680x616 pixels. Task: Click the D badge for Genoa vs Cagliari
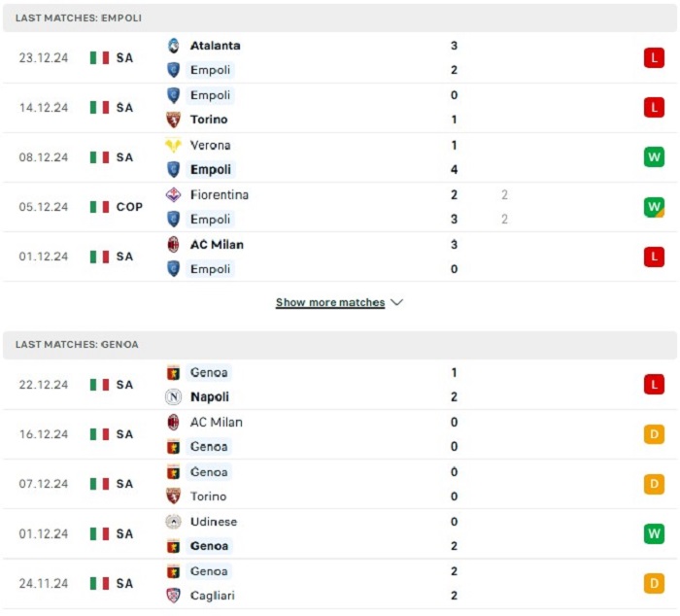(x=654, y=584)
